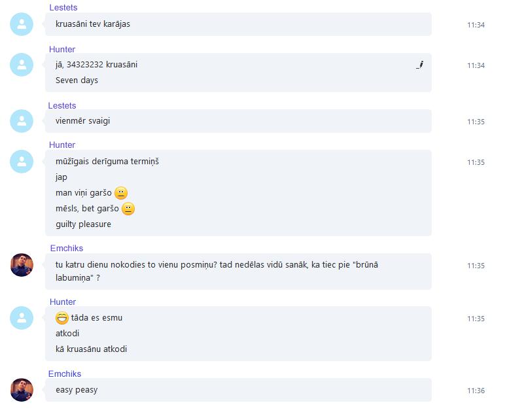This screenshot has width=505, height=420.
Task: Click the Hunter name above 'jā, 34323232 kruasāni'
Action: [62, 49]
